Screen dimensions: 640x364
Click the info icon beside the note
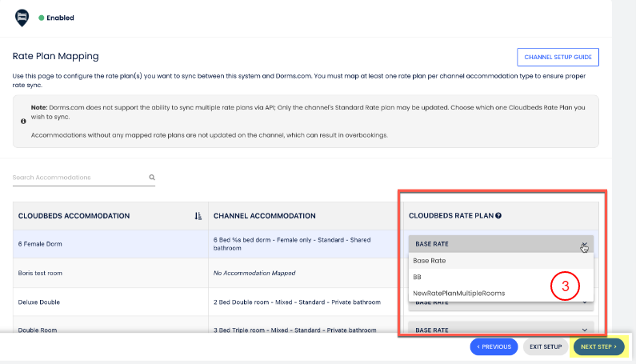(x=22, y=121)
